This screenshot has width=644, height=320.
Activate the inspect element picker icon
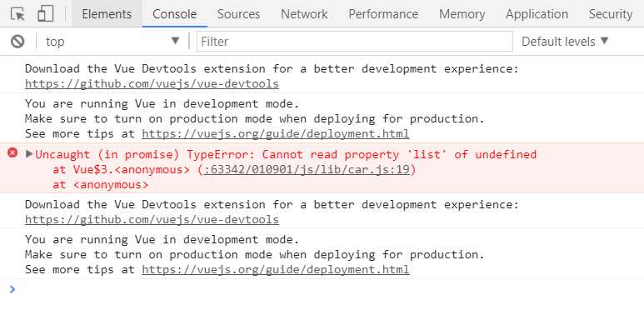click(17, 14)
